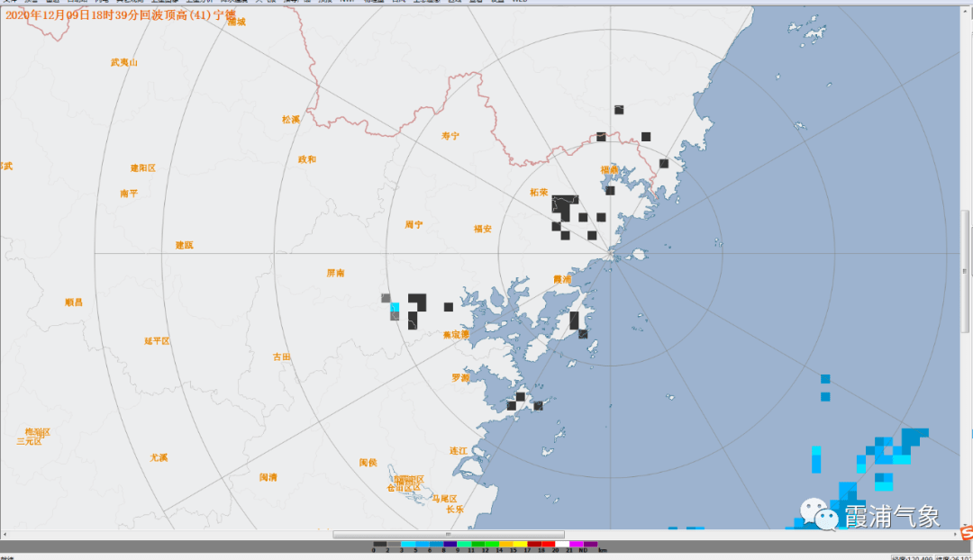Viewport: 973px width, 560px height.
Task: Click the purple ND swatch in legend
Action: [590, 544]
